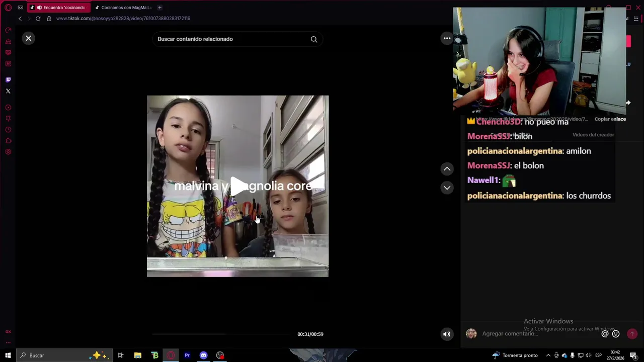This screenshot has width=644, height=362.
Task: Open Settings gear in sidebar
Action: click(8, 152)
